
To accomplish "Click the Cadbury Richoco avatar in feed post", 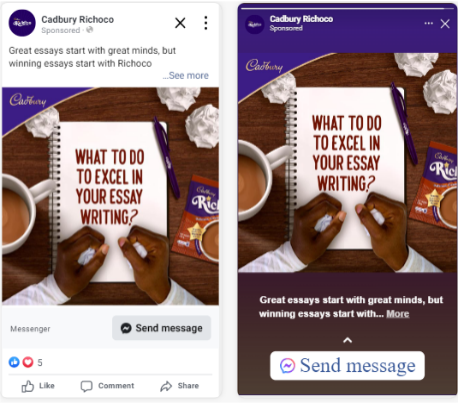I will [22, 23].
